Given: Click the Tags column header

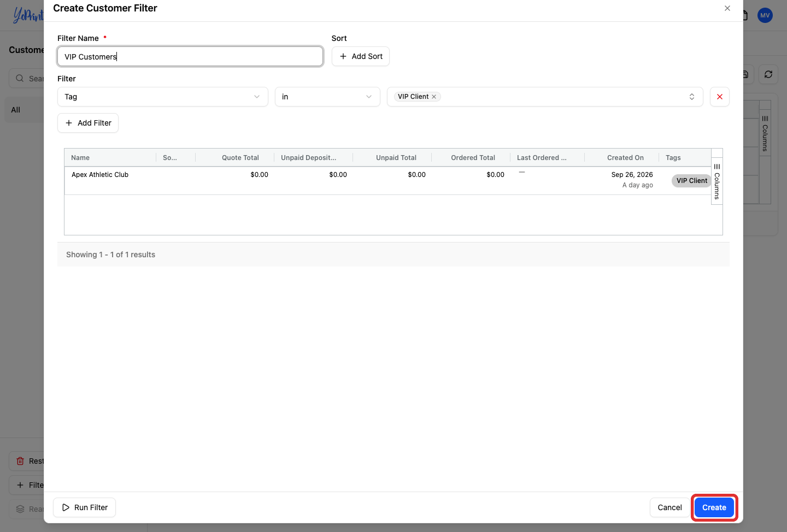Looking at the screenshot, I should (673, 158).
